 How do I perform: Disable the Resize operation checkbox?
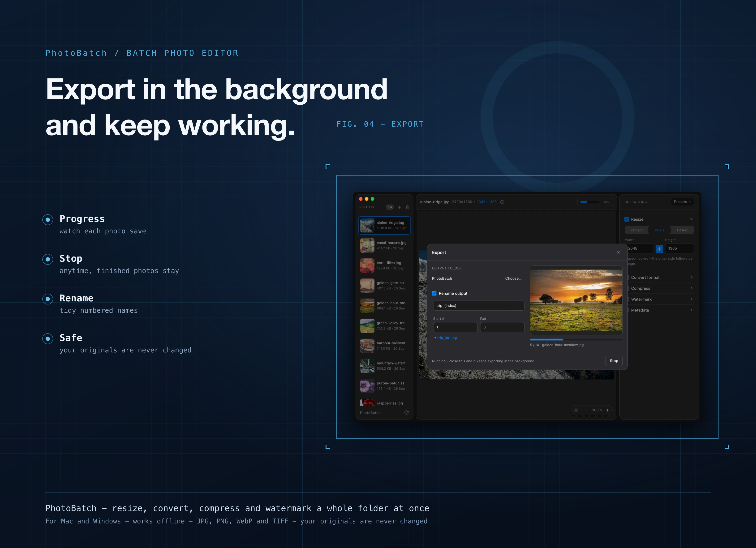tap(626, 219)
